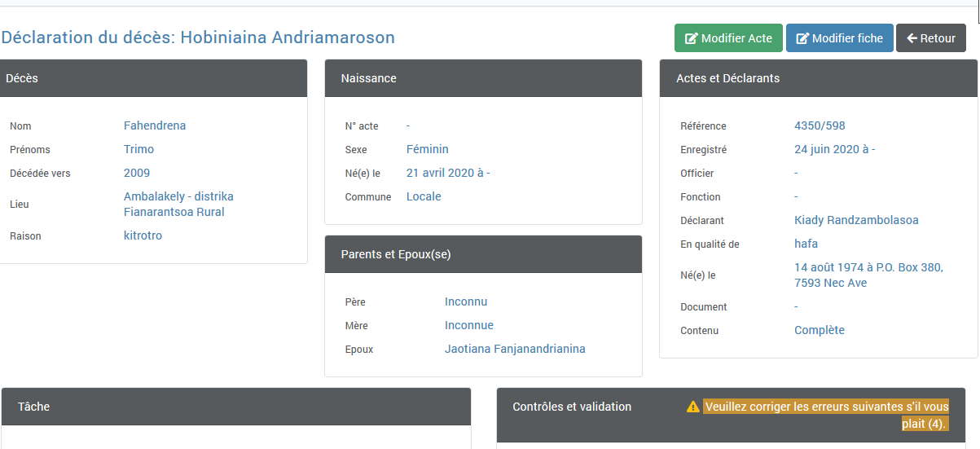
Task: Click the Féminin sex value
Action: coord(428,149)
